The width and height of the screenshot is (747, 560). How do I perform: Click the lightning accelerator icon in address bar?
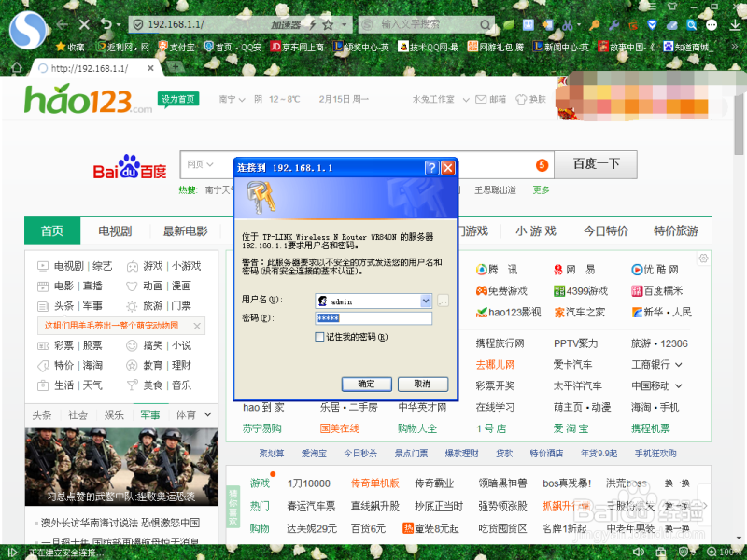click(x=313, y=25)
